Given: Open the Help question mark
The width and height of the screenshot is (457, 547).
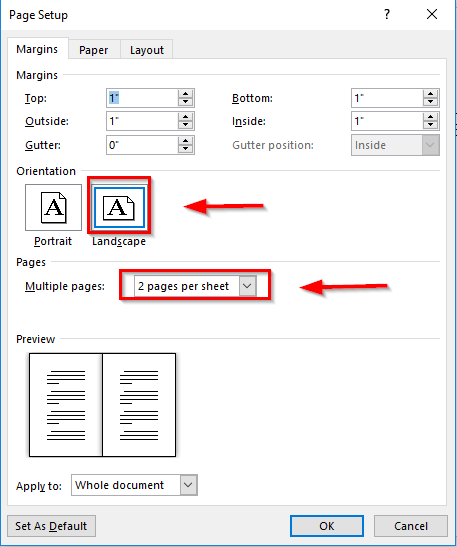Looking at the screenshot, I should pos(387,14).
